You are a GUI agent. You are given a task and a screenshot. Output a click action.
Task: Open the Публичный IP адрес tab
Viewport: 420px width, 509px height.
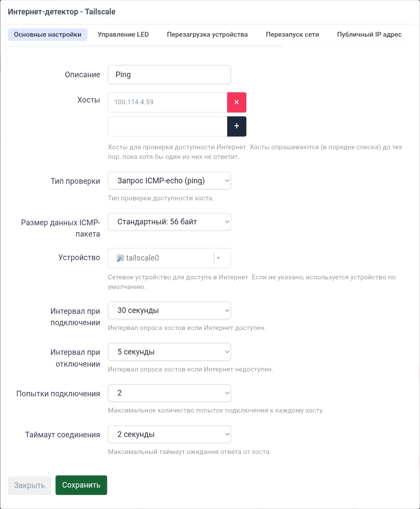pos(369,34)
